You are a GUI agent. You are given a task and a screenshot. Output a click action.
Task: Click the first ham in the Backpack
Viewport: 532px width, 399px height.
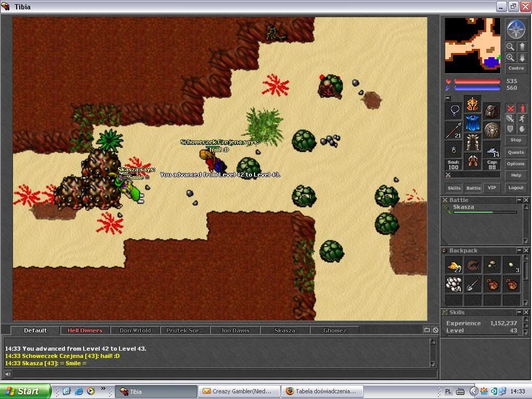pos(492,284)
